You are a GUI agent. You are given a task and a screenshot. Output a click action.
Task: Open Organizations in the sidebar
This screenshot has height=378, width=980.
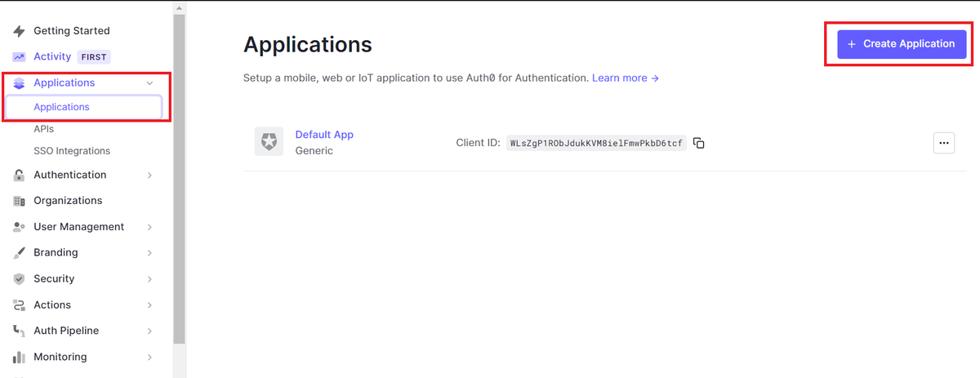[x=68, y=201]
